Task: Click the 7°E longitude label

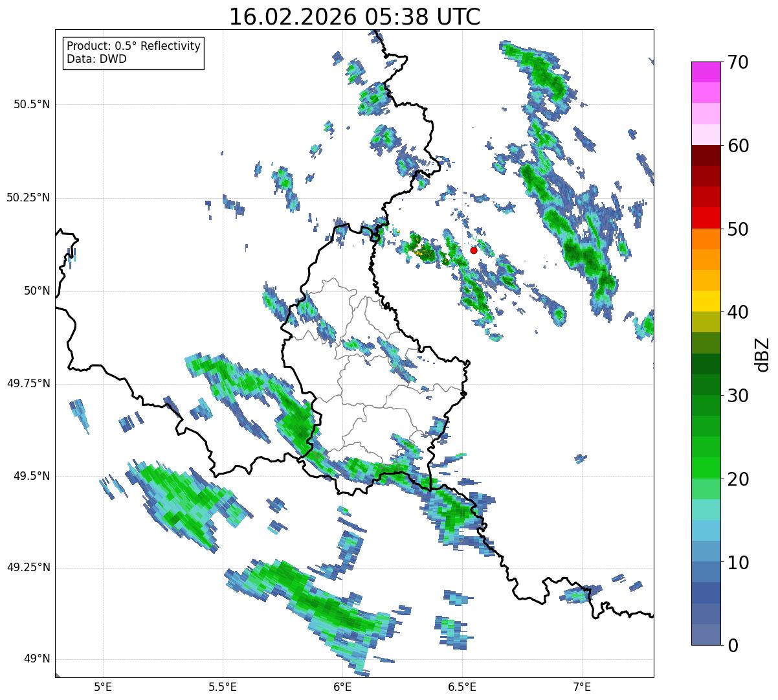Action: click(x=582, y=686)
